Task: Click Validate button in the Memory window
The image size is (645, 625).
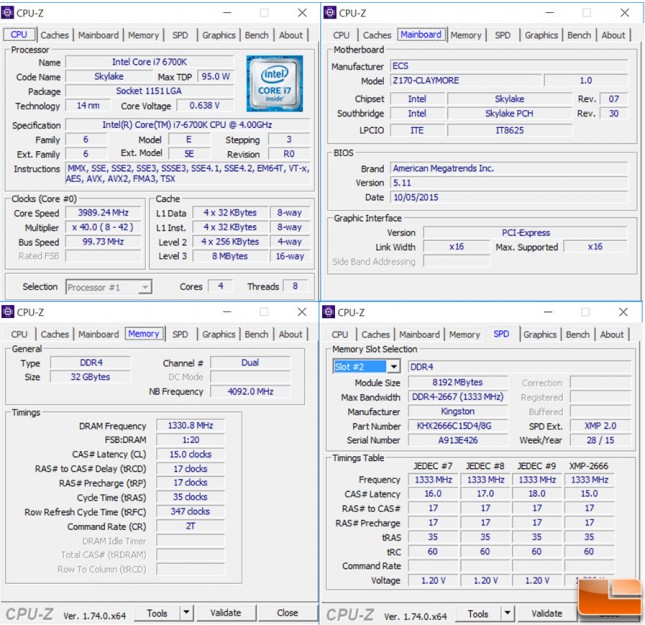Action: 225,613
